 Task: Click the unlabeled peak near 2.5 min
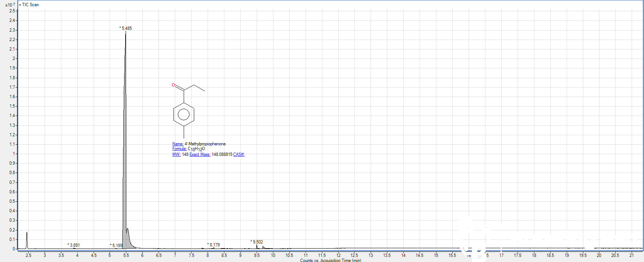pyautogui.click(x=27, y=240)
